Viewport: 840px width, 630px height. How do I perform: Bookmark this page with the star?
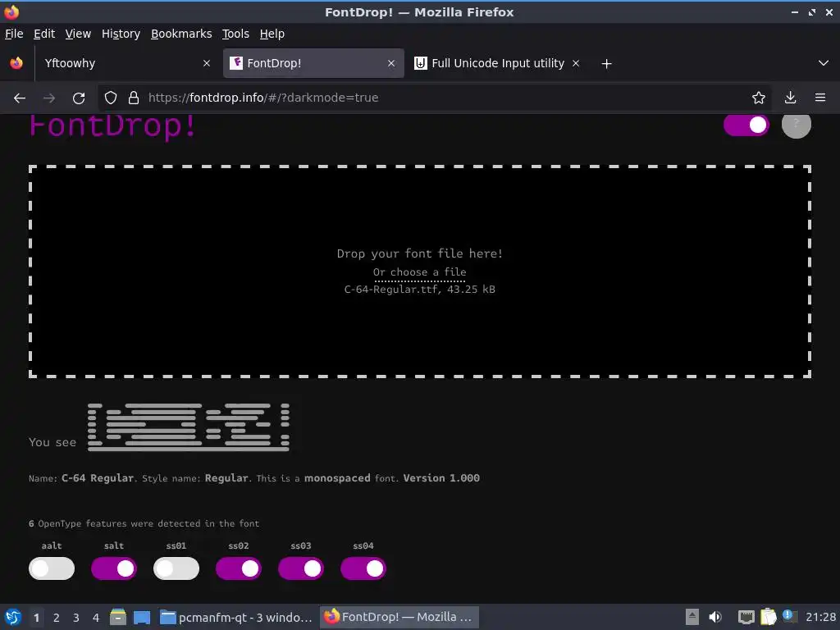(x=758, y=98)
